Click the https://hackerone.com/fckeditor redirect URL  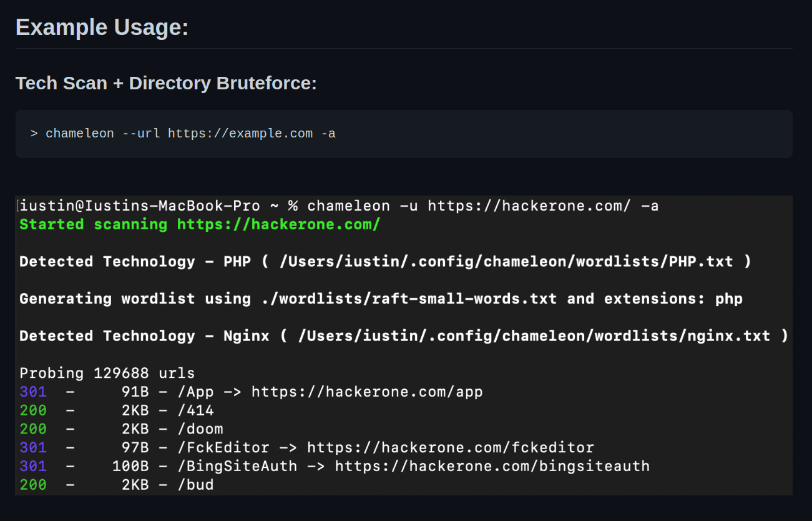[451, 448]
